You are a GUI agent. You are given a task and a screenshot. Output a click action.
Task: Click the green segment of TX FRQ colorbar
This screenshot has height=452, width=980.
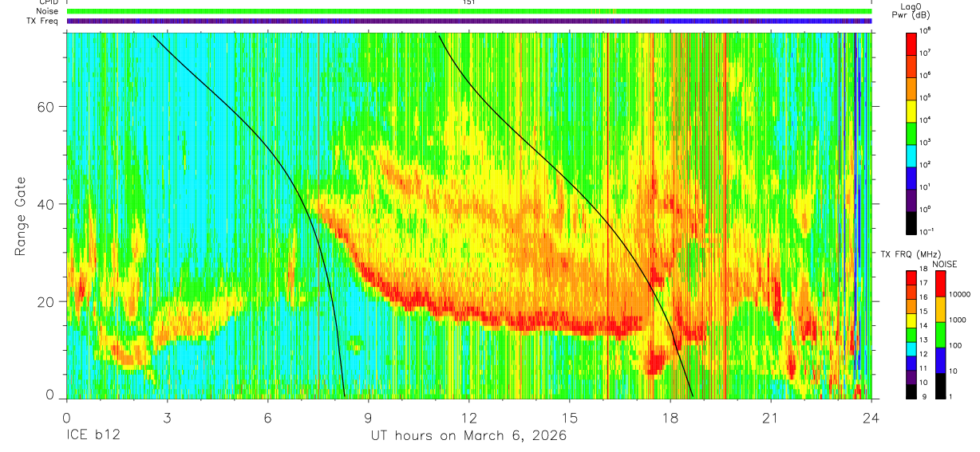pyautogui.click(x=911, y=335)
